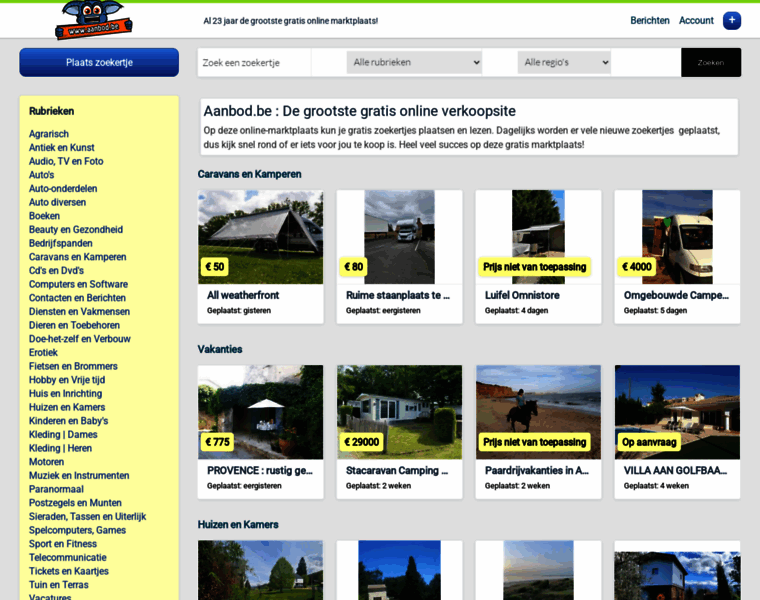760x600 pixels.
Task: Click the Huizen en Kamers section heading
Action: [238, 524]
